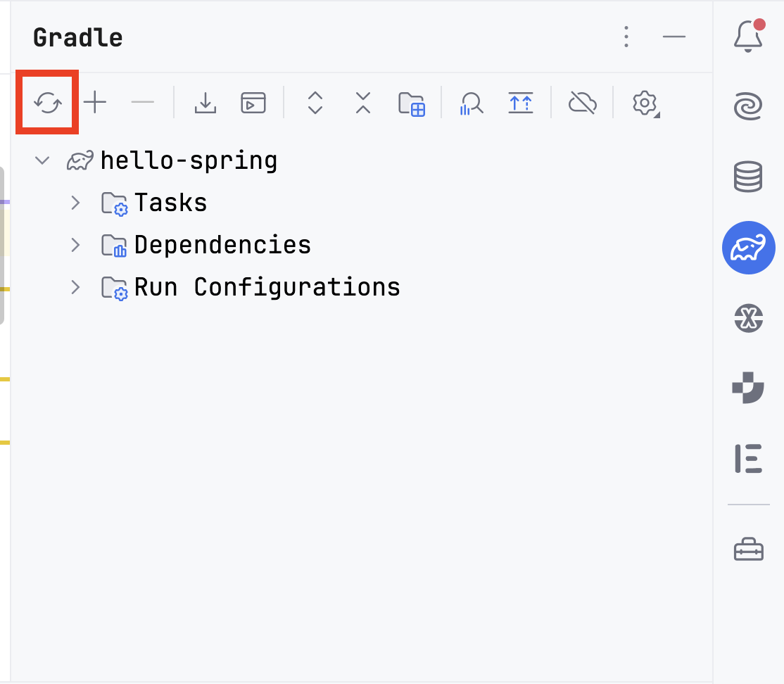Open the toolbox icon in sidebar

749,550
